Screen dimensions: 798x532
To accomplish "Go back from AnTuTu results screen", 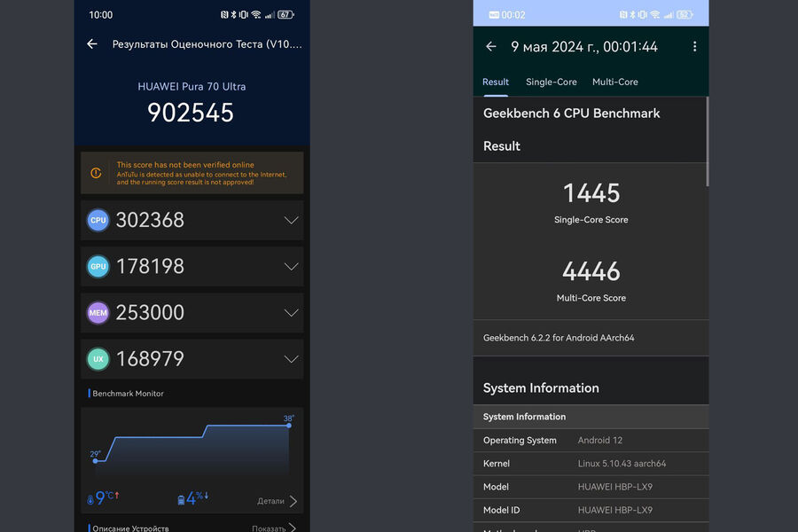I will pos(92,44).
